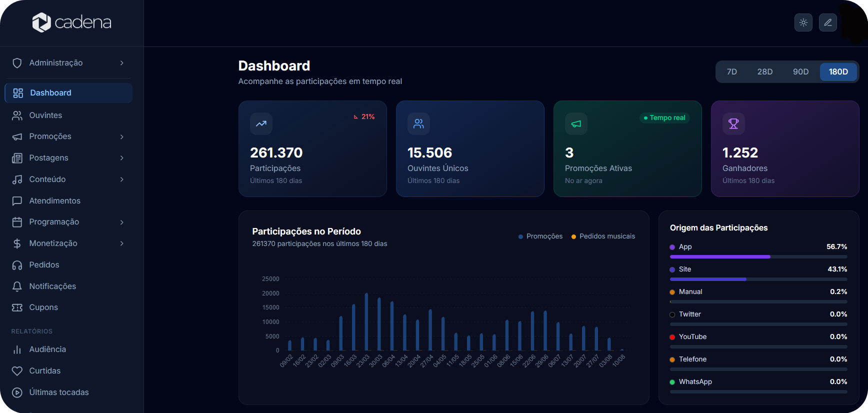Screen dimensions: 868x413
Task: Click the bell icon beside Notificações
Action: [17, 286]
